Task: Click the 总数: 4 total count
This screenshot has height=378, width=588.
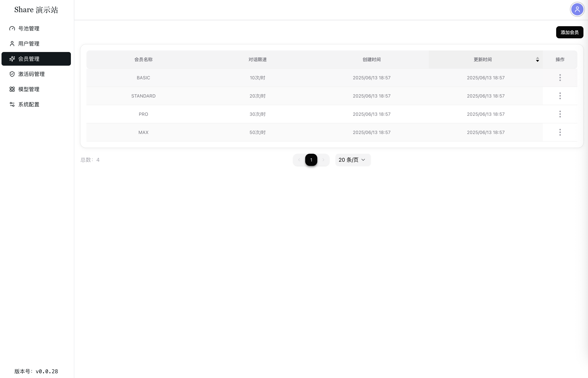Action: click(90, 160)
